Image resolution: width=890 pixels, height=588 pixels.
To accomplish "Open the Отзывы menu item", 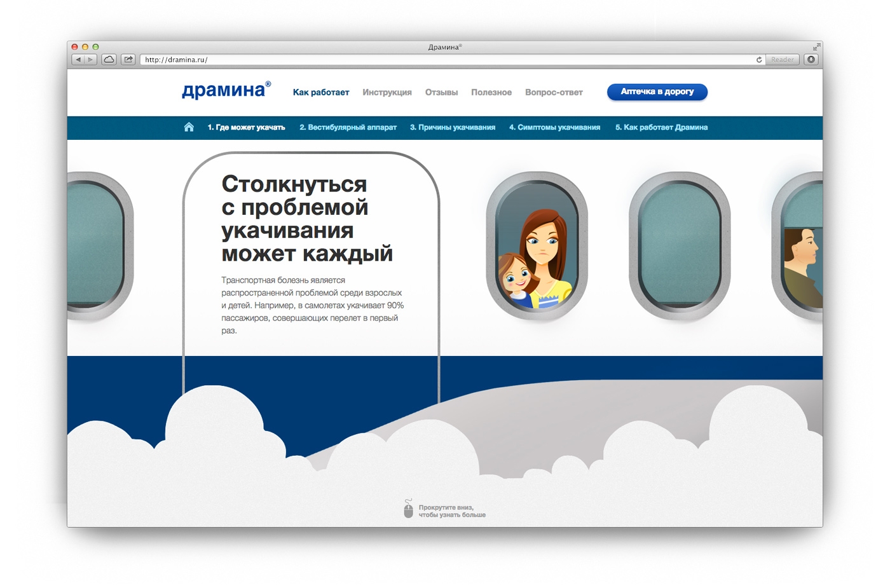I will [x=441, y=92].
